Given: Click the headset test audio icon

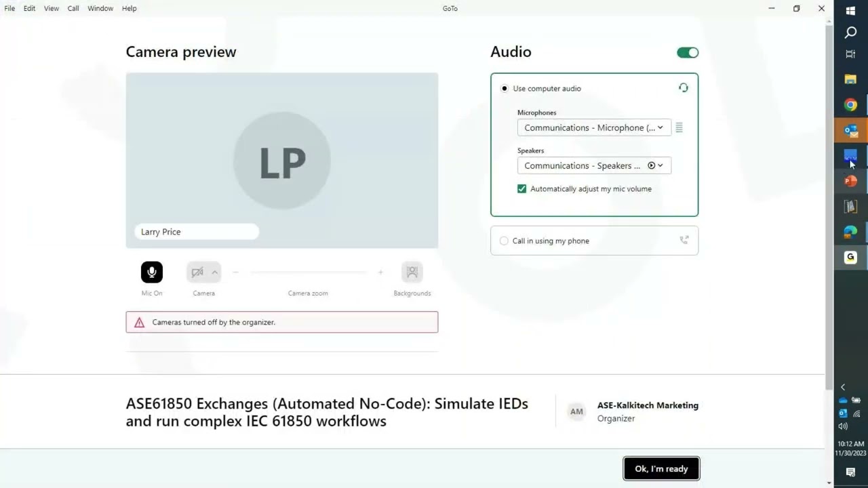Looking at the screenshot, I should pyautogui.click(x=683, y=88).
